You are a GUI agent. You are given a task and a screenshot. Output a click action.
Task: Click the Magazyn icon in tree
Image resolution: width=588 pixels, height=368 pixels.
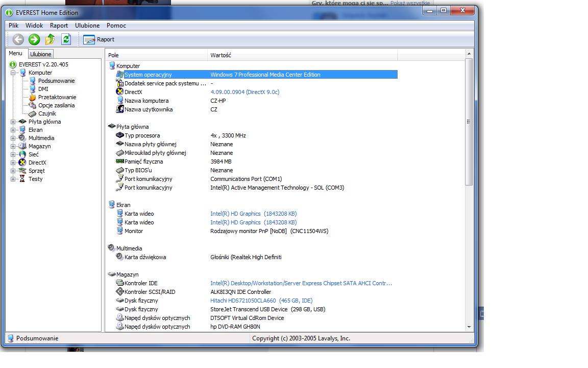[x=22, y=146]
